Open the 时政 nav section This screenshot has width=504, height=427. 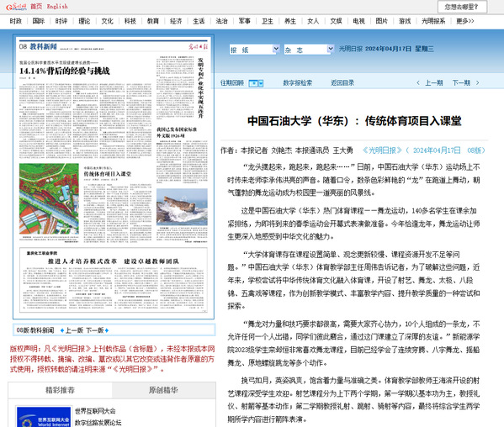click(x=15, y=21)
